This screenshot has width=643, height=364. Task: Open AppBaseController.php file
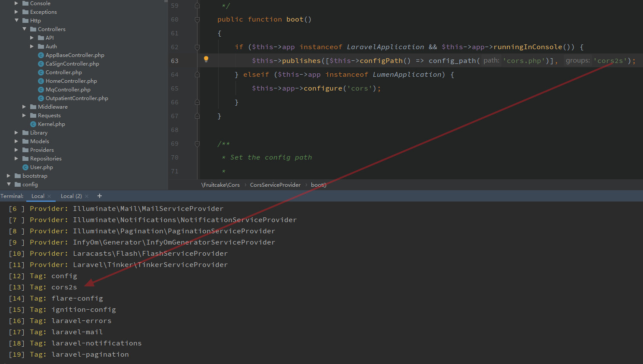click(x=75, y=55)
